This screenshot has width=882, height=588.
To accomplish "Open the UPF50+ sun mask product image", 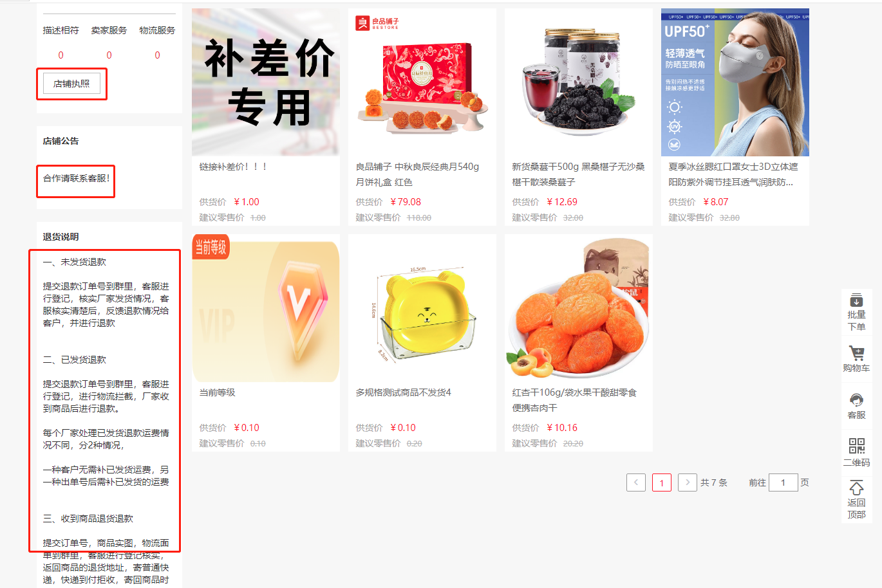I will [x=735, y=82].
